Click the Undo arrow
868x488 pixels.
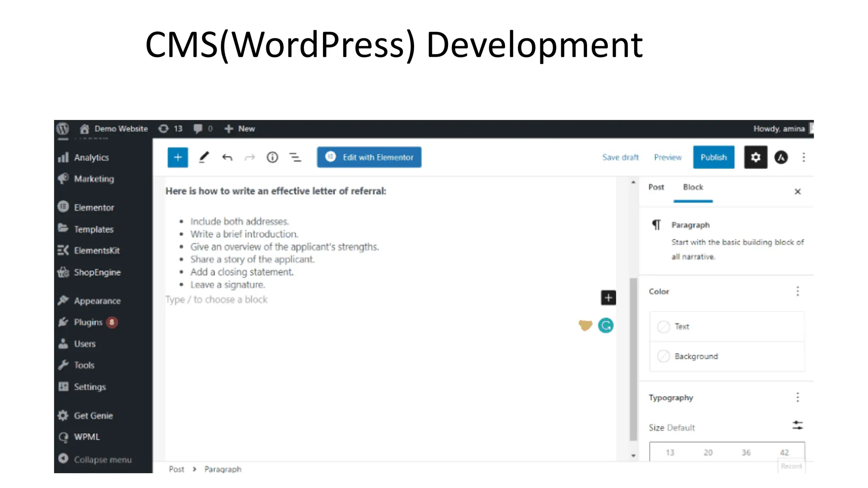click(227, 158)
